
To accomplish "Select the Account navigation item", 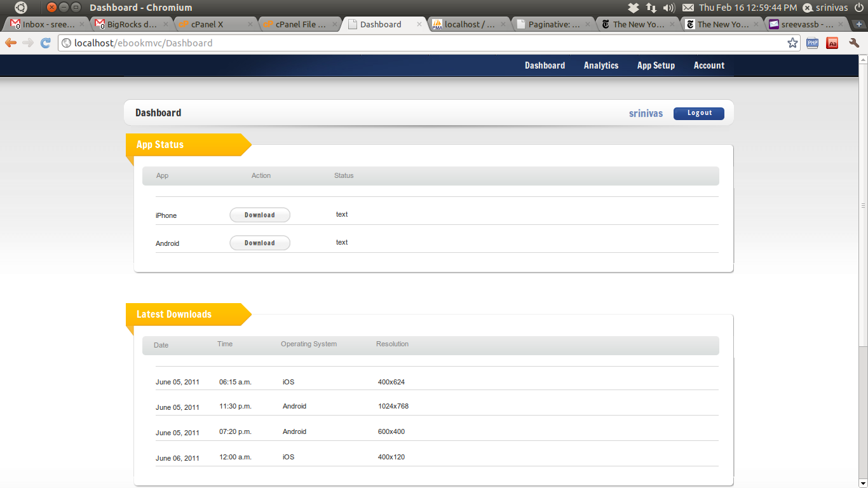I will [709, 65].
